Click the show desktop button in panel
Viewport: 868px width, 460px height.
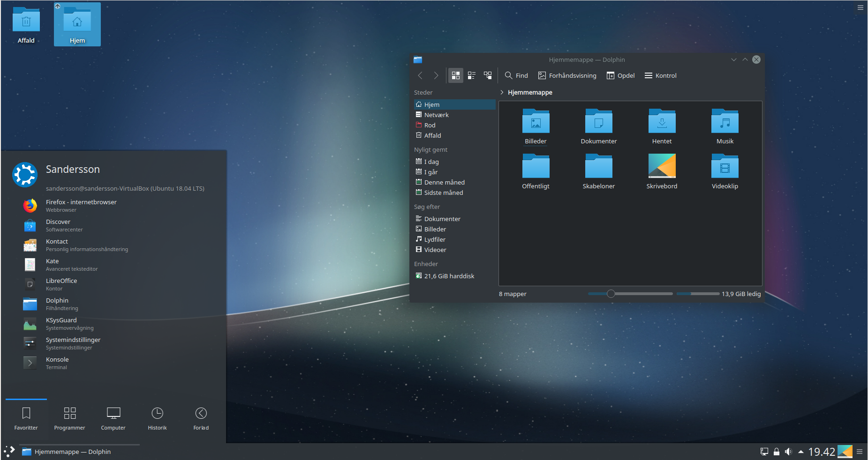pos(845,452)
